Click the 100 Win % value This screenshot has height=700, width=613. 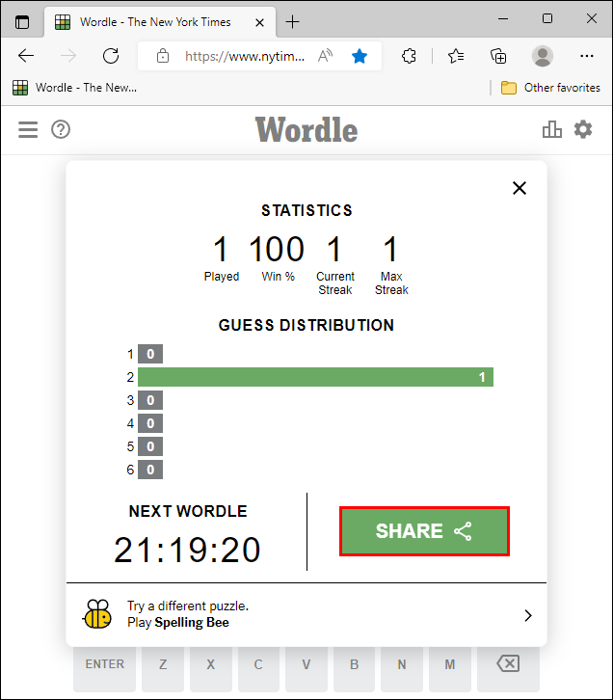tap(277, 249)
